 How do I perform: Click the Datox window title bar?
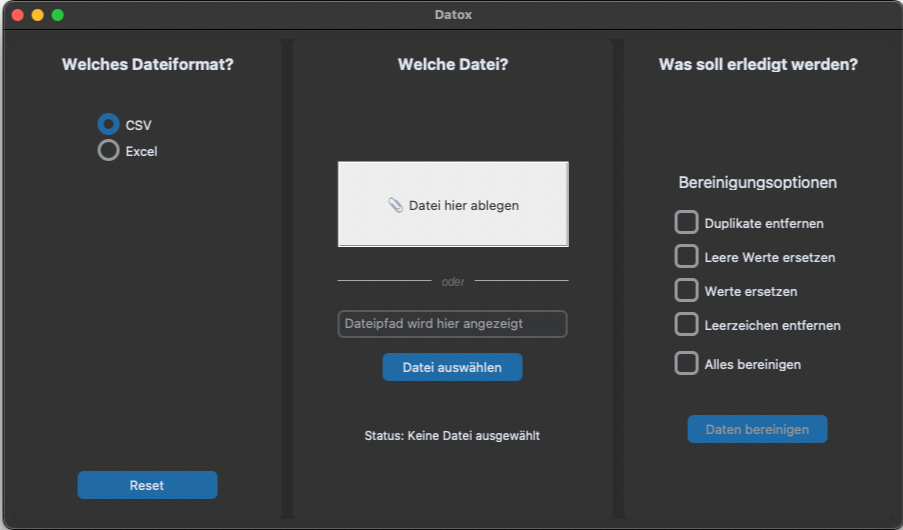(452, 15)
